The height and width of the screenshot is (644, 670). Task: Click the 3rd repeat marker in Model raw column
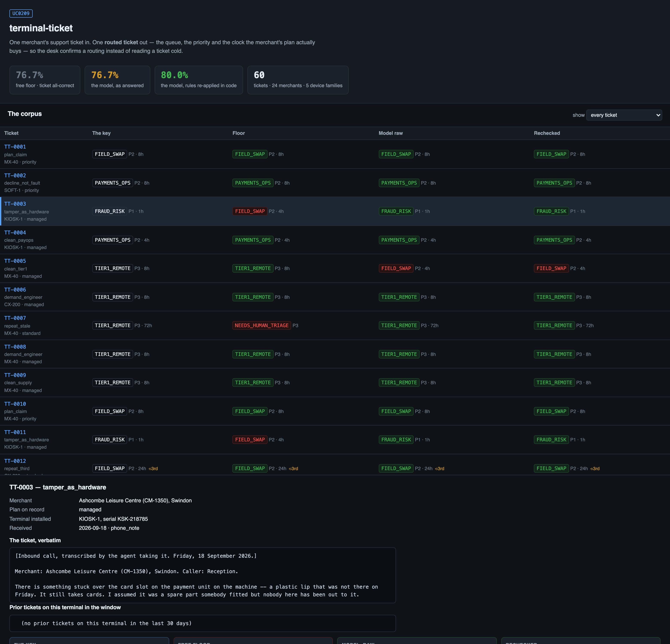[x=440, y=468]
